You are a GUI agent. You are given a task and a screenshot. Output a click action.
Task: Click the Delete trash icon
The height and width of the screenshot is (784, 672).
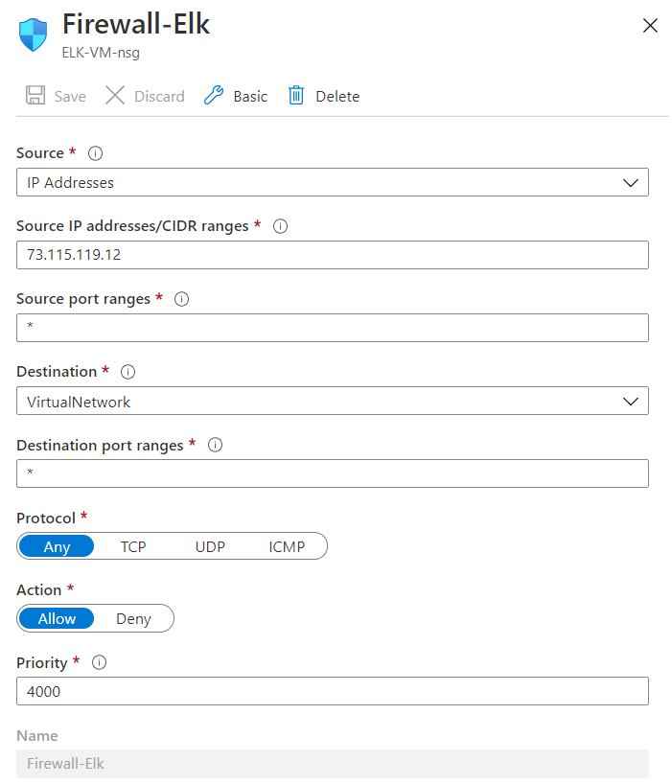pyautogui.click(x=296, y=96)
